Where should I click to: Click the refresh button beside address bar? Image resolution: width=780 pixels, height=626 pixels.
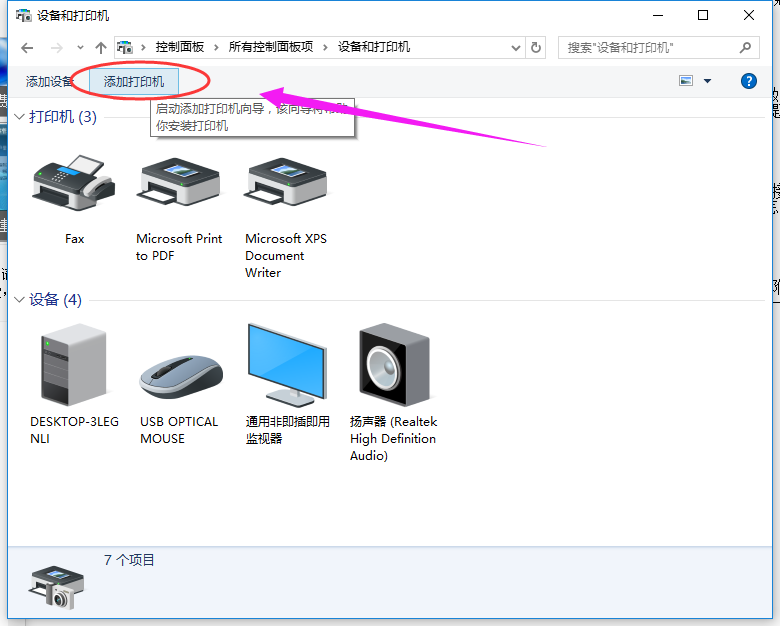536,48
